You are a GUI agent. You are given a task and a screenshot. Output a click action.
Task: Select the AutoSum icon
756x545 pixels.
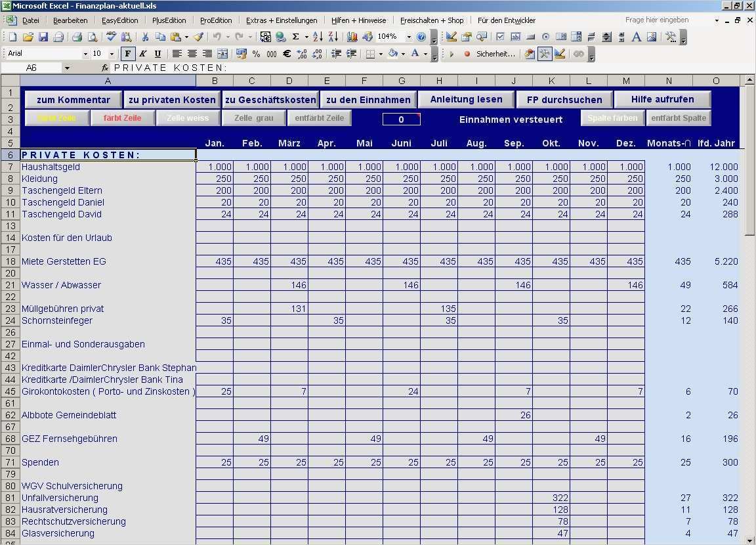pos(294,37)
